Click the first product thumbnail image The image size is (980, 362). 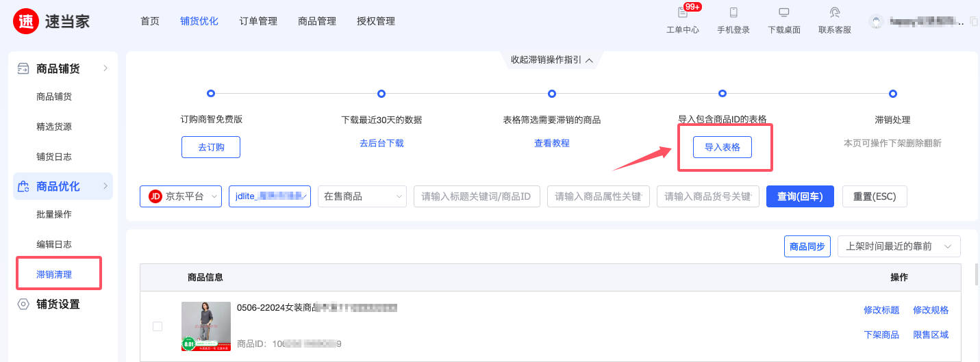pos(206,326)
